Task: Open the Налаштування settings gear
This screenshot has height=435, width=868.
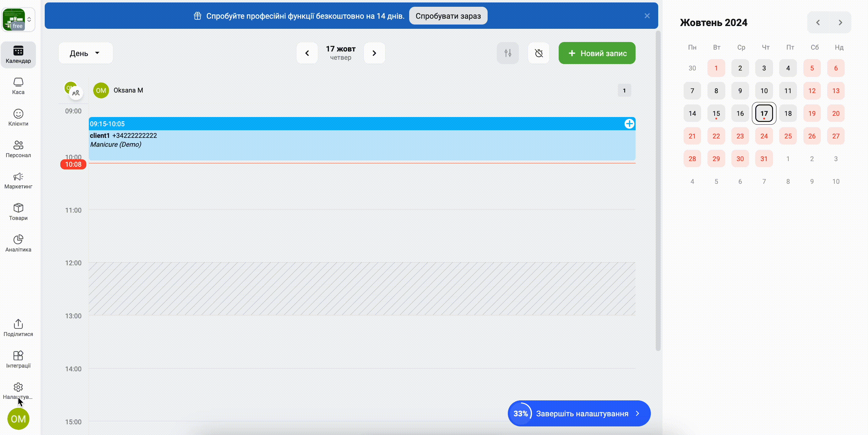Action: click(18, 391)
